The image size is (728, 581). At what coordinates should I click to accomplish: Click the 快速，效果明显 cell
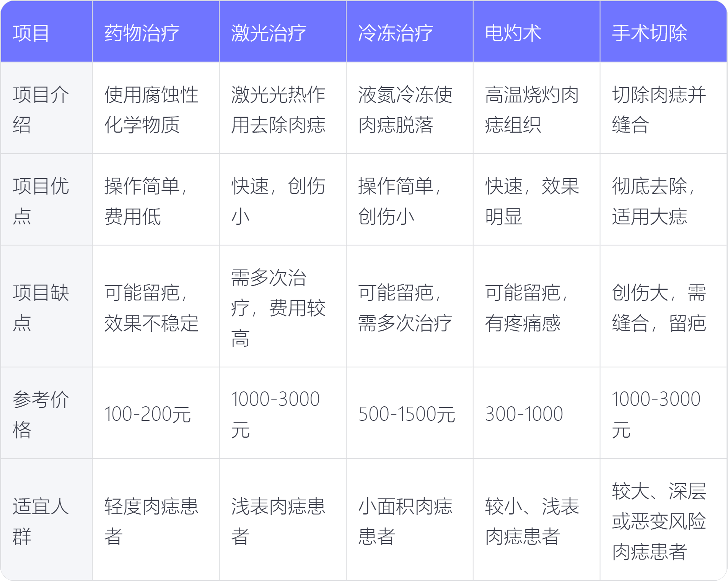532,201
